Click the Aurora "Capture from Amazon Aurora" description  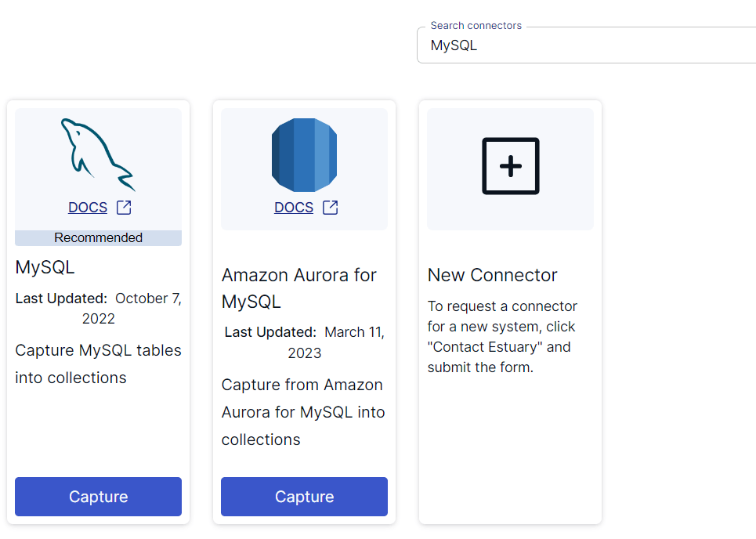(303, 412)
